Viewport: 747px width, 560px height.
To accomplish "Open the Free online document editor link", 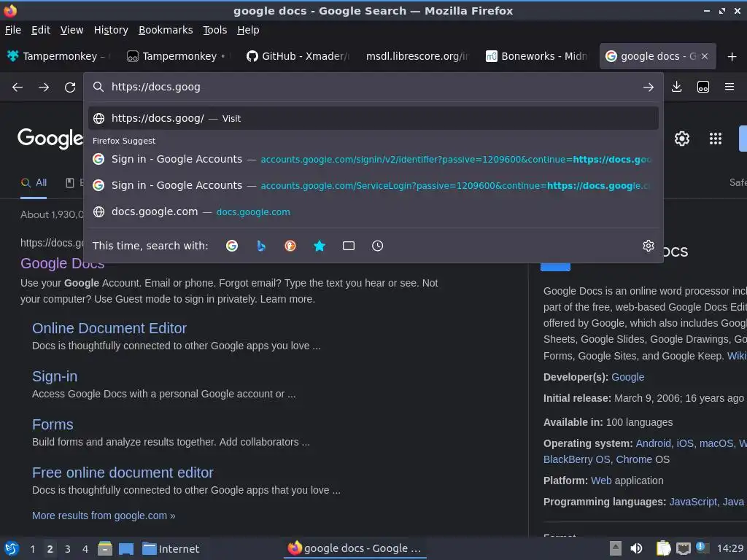I will point(123,472).
